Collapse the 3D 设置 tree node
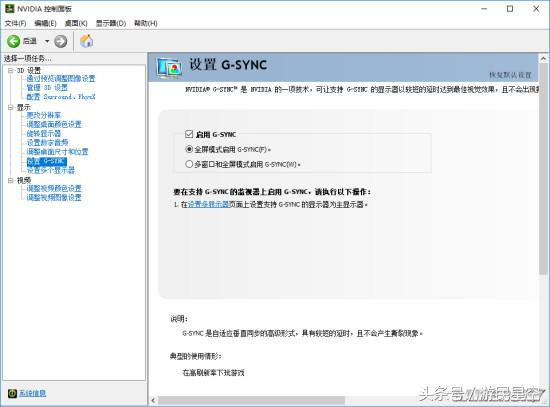This screenshot has width=550, height=407. (x=11, y=71)
